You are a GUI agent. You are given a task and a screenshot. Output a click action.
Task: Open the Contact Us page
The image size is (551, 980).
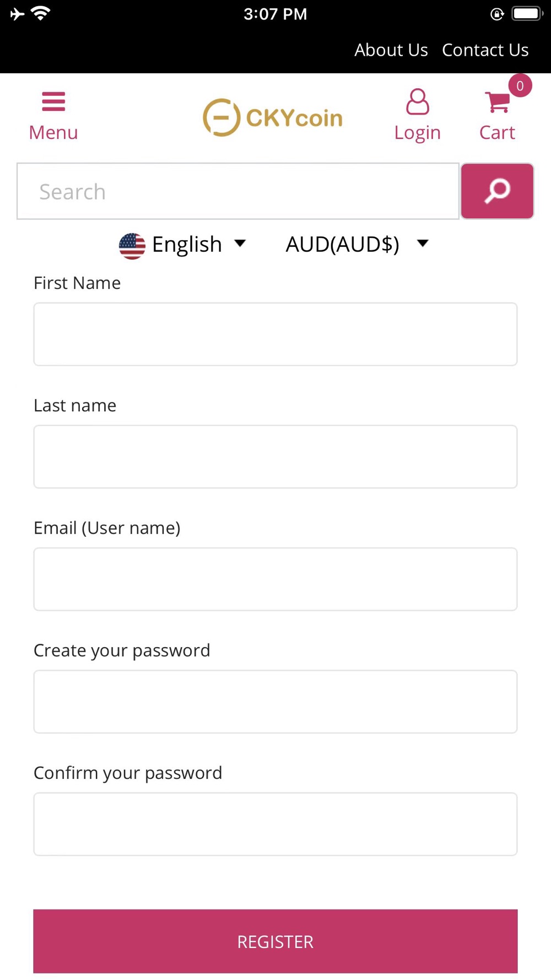(x=485, y=50)
